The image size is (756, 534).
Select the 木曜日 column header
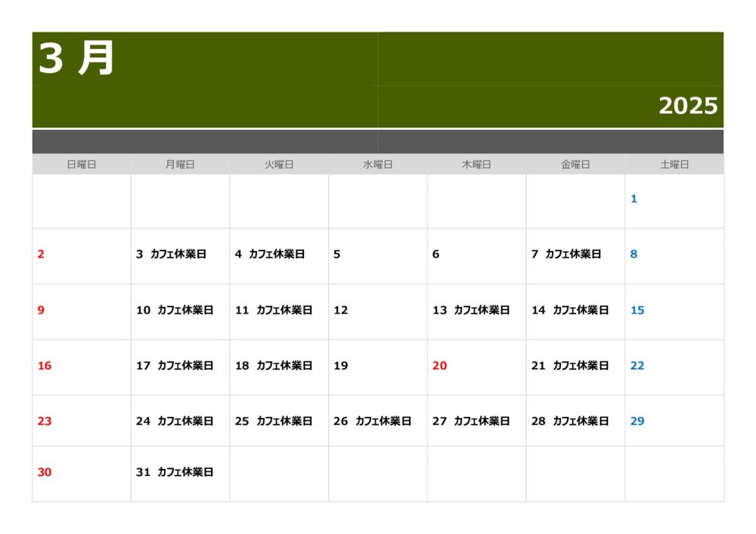(477, 165)
